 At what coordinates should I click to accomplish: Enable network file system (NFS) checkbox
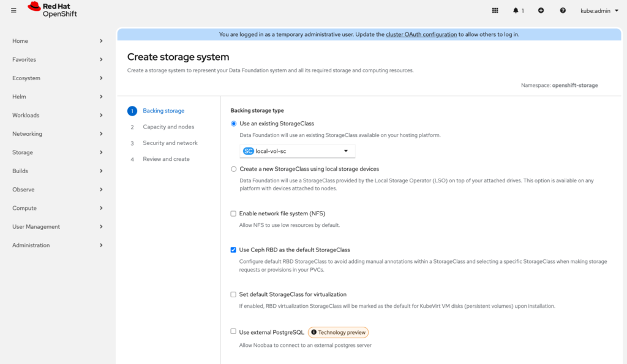click(x=233, y=214)
